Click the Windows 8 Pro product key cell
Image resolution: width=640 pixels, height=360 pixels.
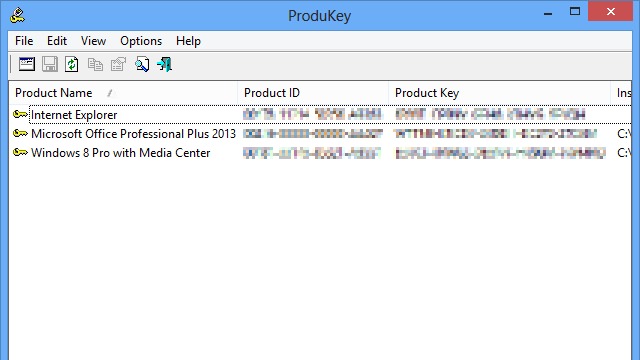[x=500, y=153]
